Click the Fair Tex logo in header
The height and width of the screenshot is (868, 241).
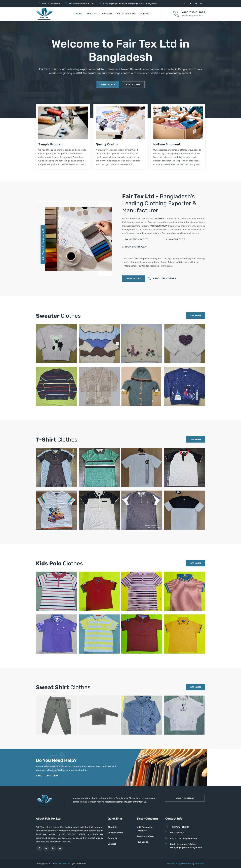click(44, 14)
